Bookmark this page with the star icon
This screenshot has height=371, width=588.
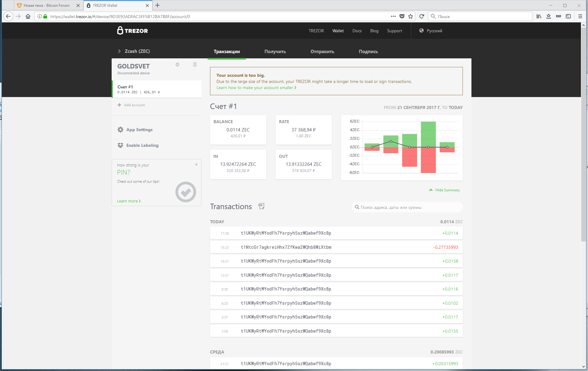(411, 16)
